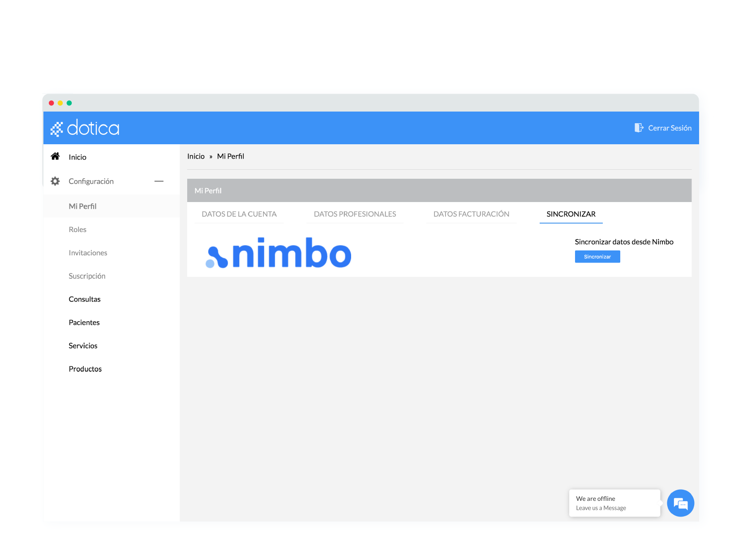Image resolution: width=747 pixels, height=560 pixels.
Task: Select Mi Perfil in the sidebar
Action: coord(82,207)
